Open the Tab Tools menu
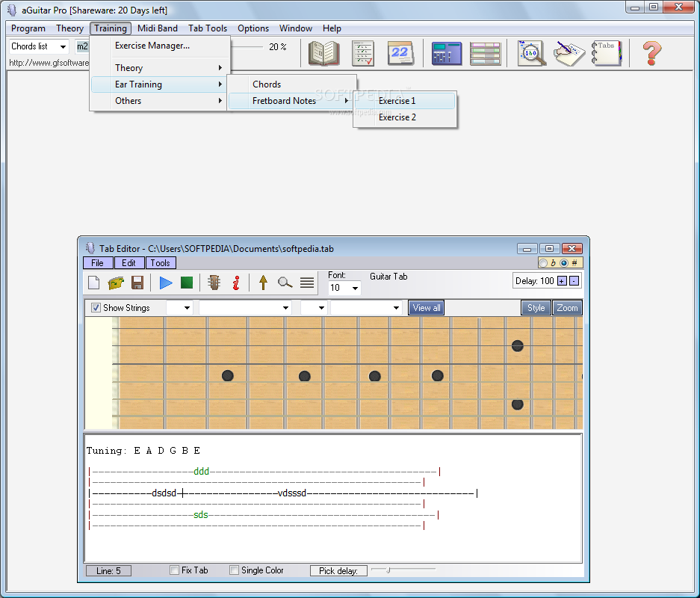Viewport: 700px width, 598px height. [x=208, y=28]
